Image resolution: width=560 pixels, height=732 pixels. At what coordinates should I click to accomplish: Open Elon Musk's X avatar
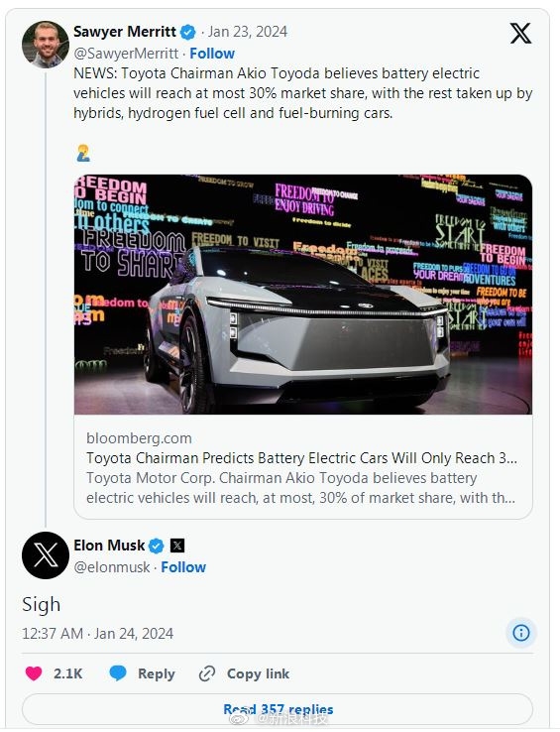46,555
